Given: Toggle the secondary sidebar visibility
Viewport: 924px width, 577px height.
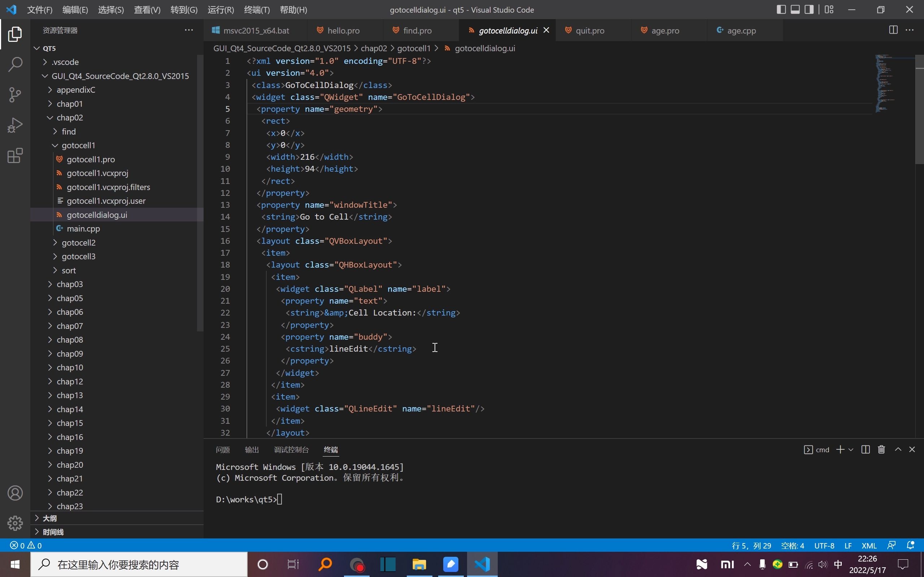Looking at the screenshot, I should (809, 9).
